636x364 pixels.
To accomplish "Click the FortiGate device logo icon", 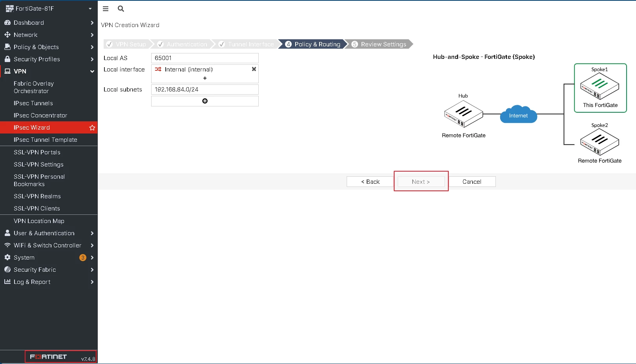I will tap(10, 9).
